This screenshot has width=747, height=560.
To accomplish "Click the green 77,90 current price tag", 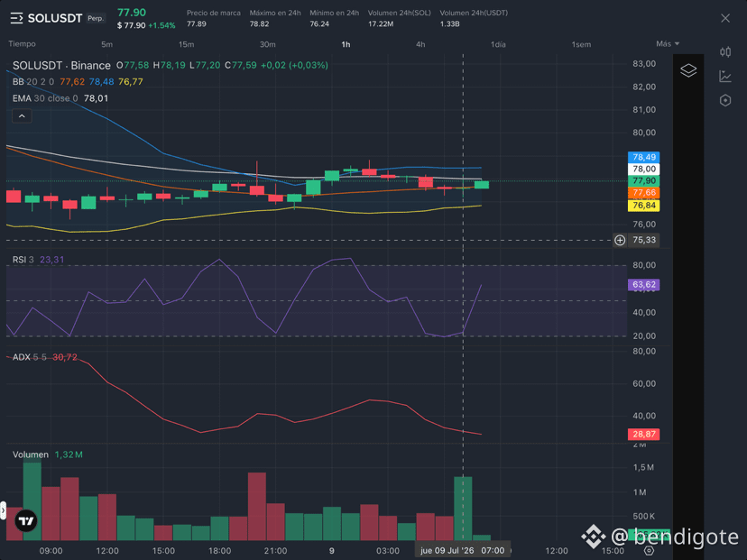I will click(x=643, y=181).
